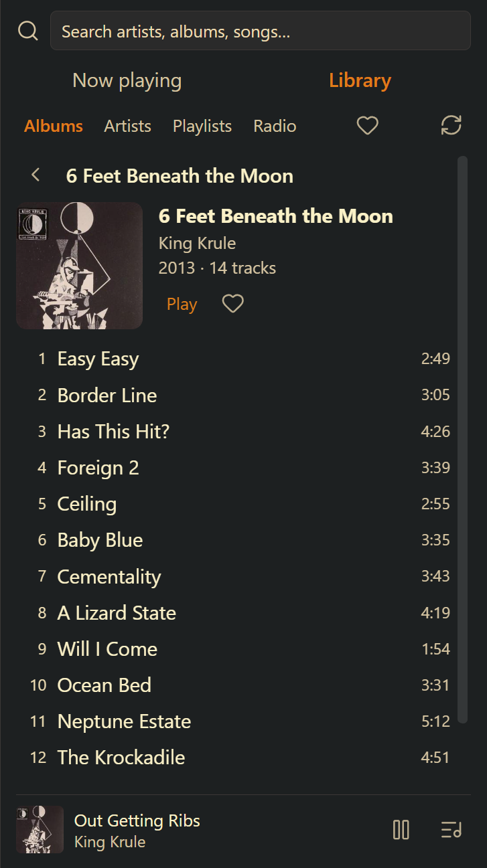Open favorites via heart icon in tab bar
Viewport: 487px width, 868px height.
[367, 125]
